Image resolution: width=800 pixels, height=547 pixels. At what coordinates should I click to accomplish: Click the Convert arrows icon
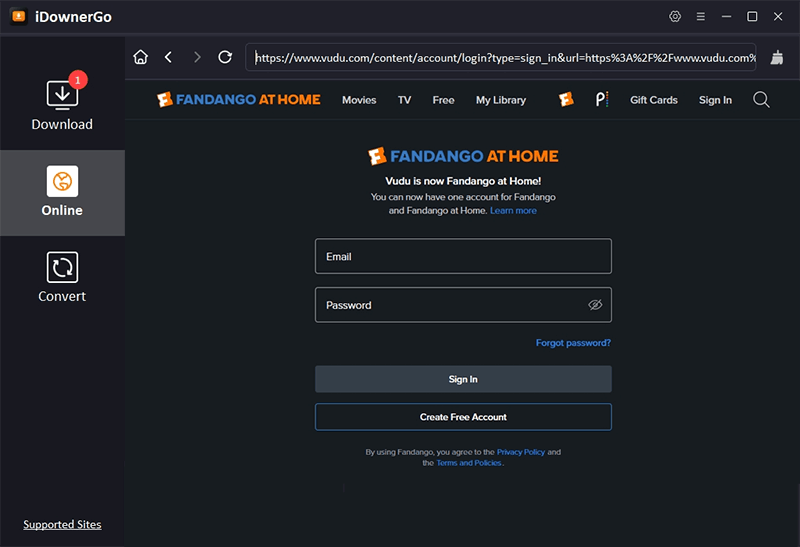click(x=62, y=267)
